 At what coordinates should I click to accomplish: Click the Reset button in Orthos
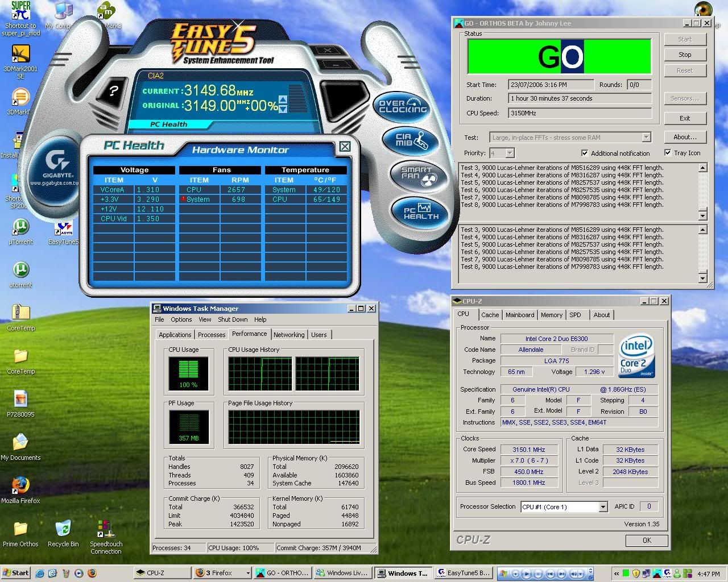[x=685, y=70]
